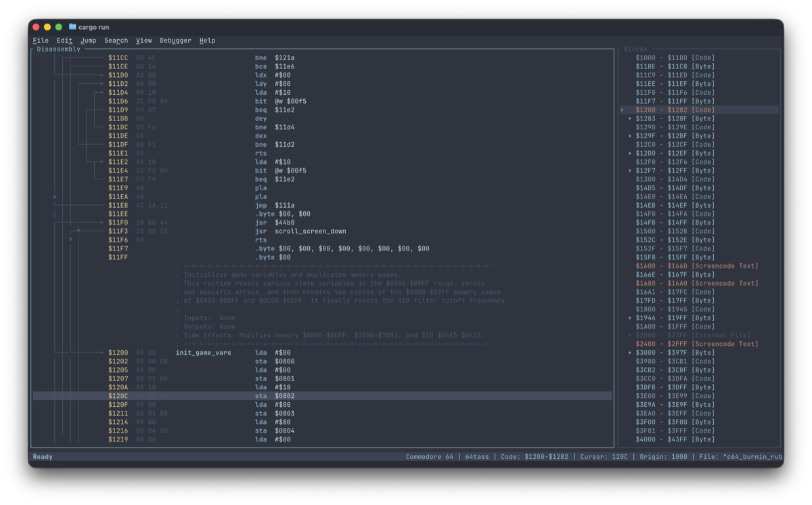
Task: Select block $14D5 - $14DF [Byte]
Action: pos(675,188)
